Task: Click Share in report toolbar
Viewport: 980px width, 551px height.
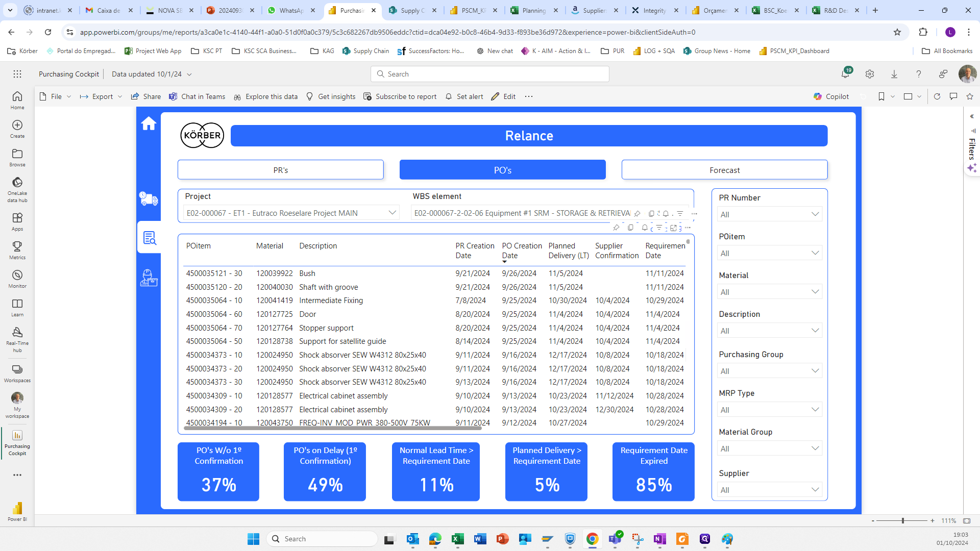Action: (x=146, y=96)
